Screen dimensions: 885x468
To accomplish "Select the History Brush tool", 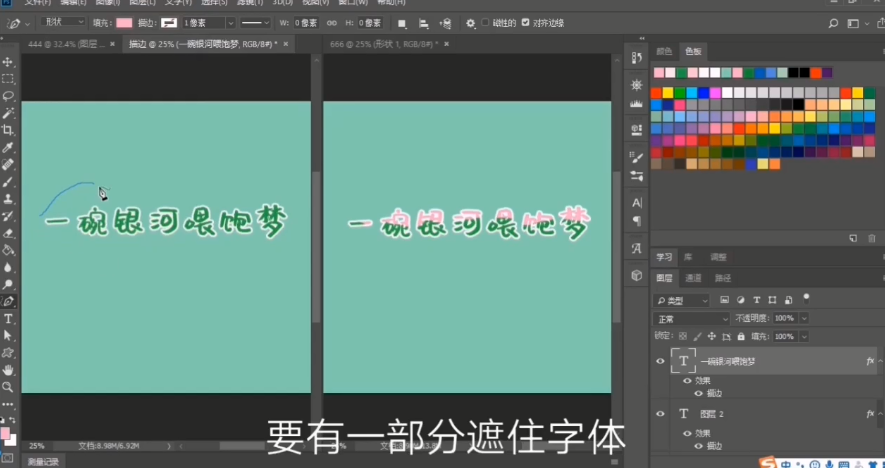I will [x=8, y=216].
